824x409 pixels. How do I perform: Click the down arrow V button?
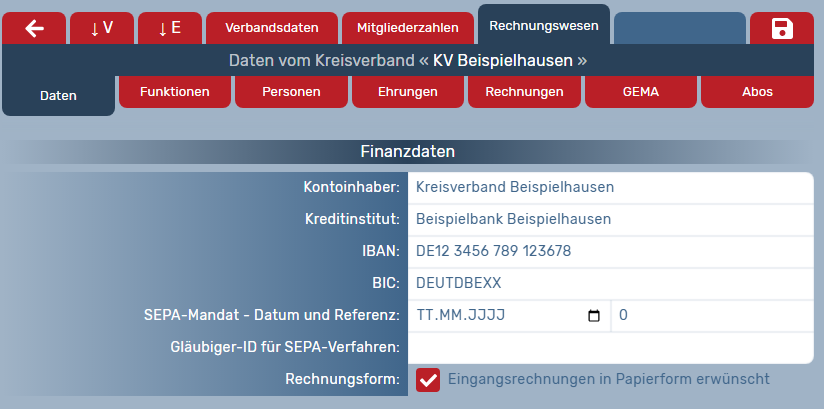(x=101, y=28)
